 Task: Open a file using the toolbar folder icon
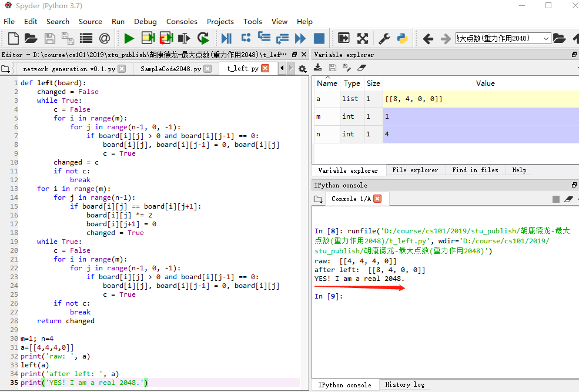[31, 38]
